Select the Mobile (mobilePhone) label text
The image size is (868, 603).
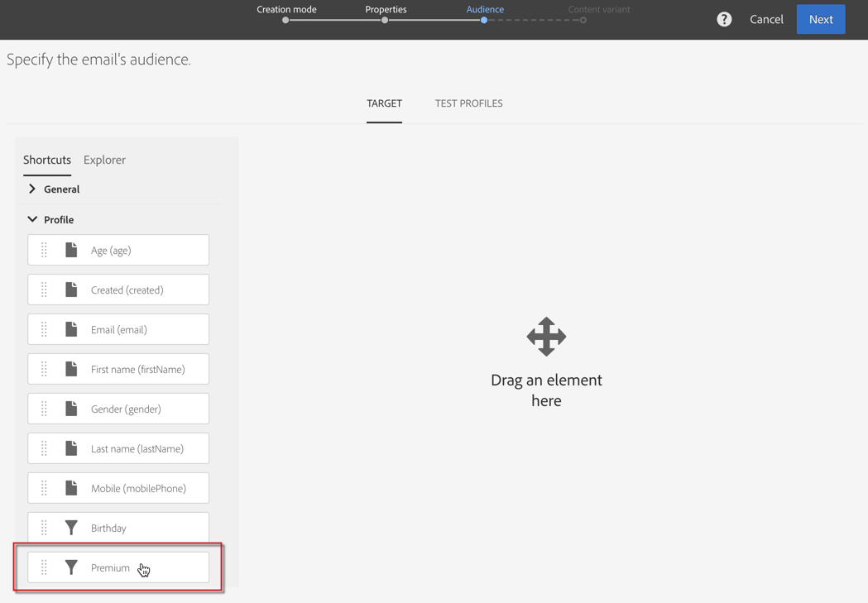point(138,489)
